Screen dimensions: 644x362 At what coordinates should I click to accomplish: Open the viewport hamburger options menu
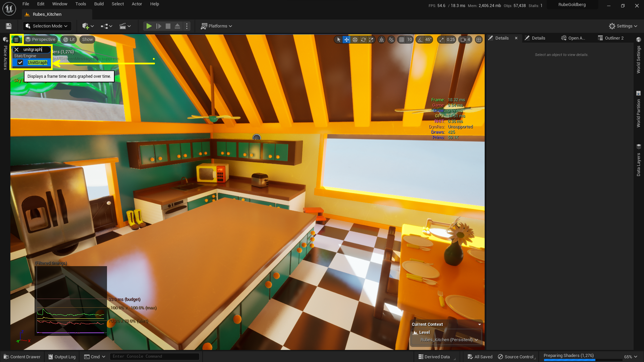coord(16,40)
